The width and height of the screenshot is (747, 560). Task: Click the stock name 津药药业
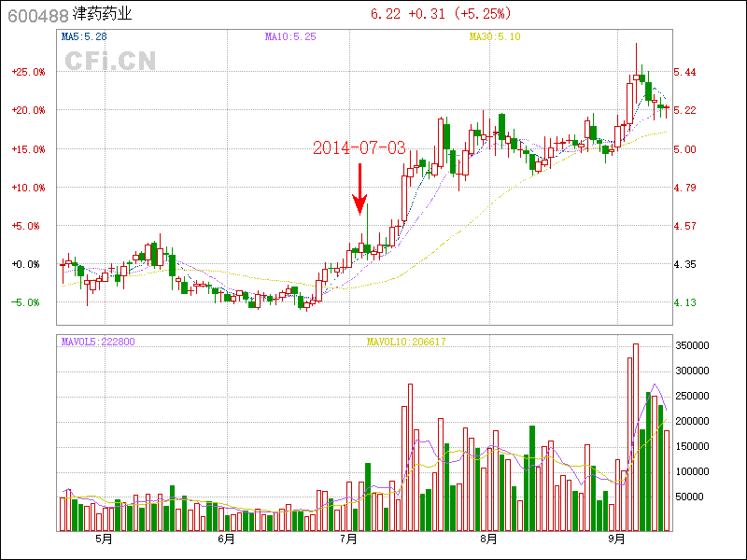pyautogui.click(x=102, y=14)
